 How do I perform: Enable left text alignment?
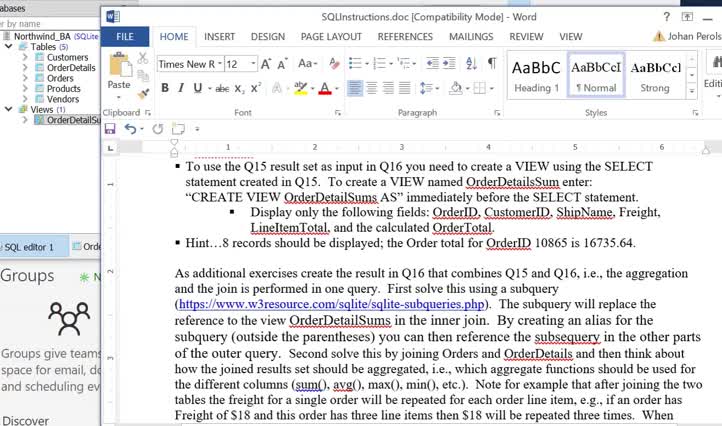357,88
